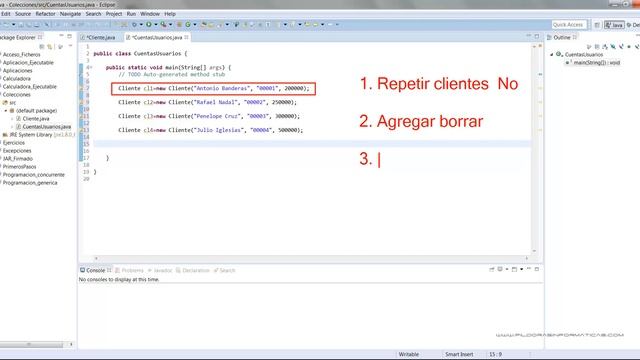Toggle Hide Non-Public Members in Outline toolbar
This screenshot has height=360, width=640.
(629, 47)
